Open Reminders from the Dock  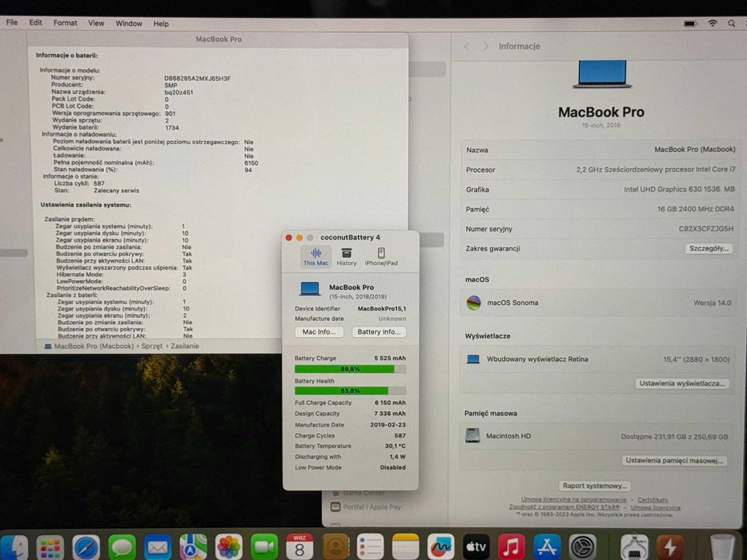click(370, 546)
